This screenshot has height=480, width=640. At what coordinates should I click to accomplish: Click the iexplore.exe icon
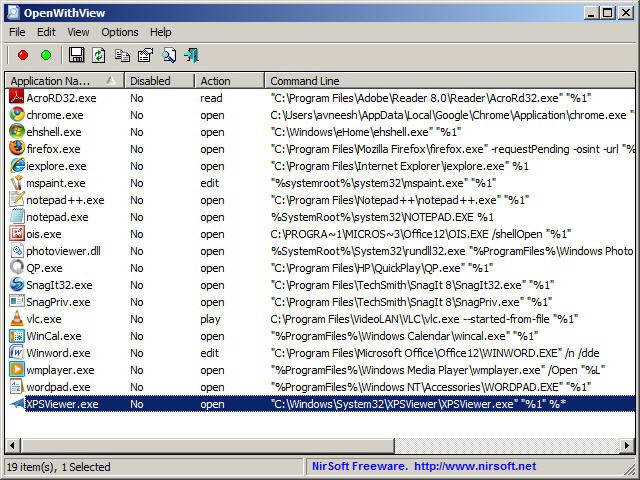click(x=16, y=165)
